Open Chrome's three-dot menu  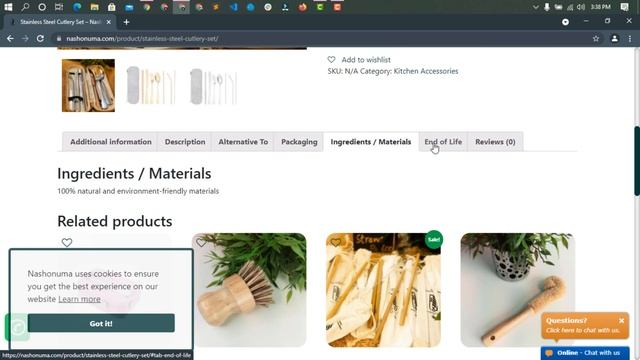630,38
